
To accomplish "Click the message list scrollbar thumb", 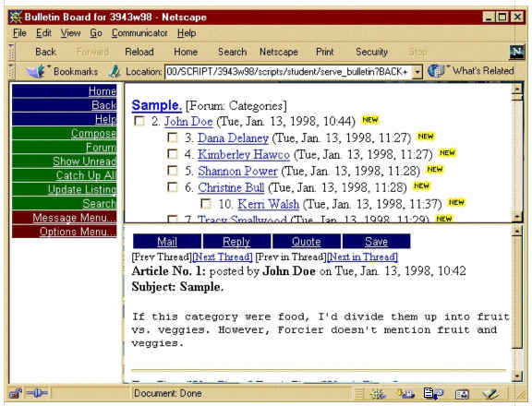I will pos(517,97).
